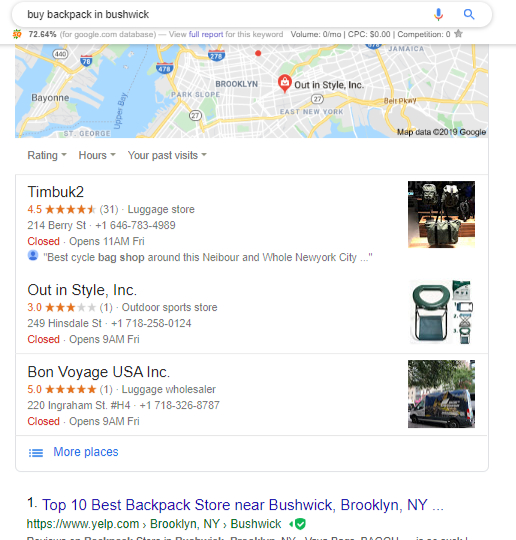Open the Out in Style, Inc. listing
The height and width of the screenshot is (540, 516).
(x=82, y=290)
